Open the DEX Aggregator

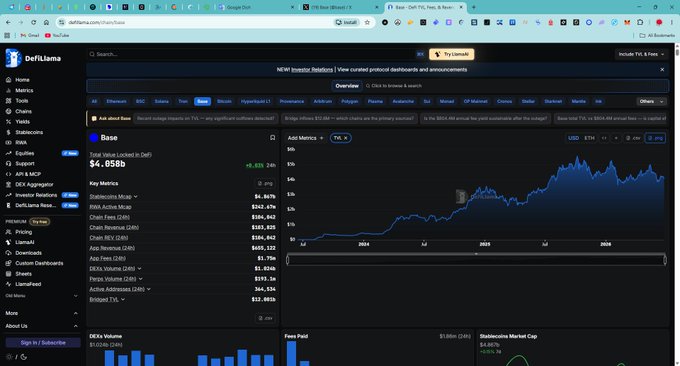(29, 184)
